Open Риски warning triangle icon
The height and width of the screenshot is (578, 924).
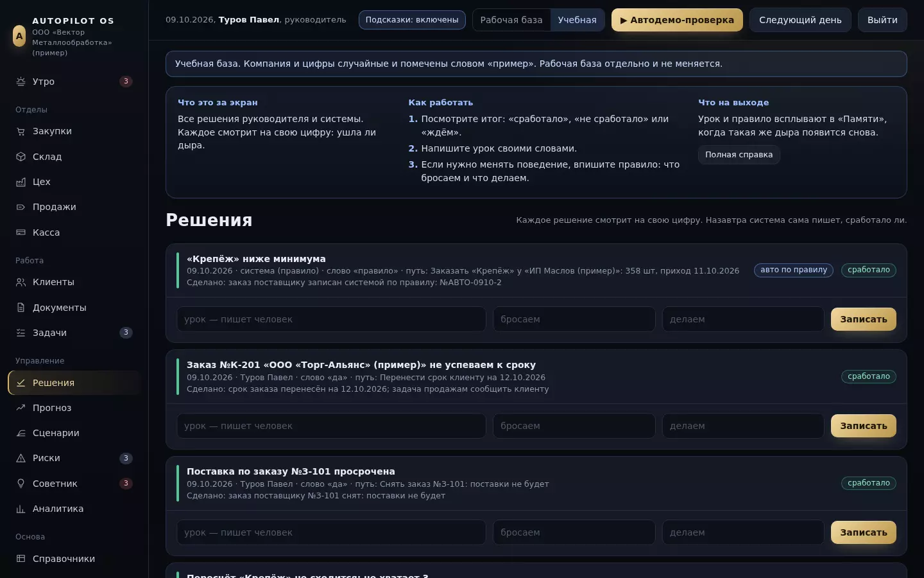(21, 458)
